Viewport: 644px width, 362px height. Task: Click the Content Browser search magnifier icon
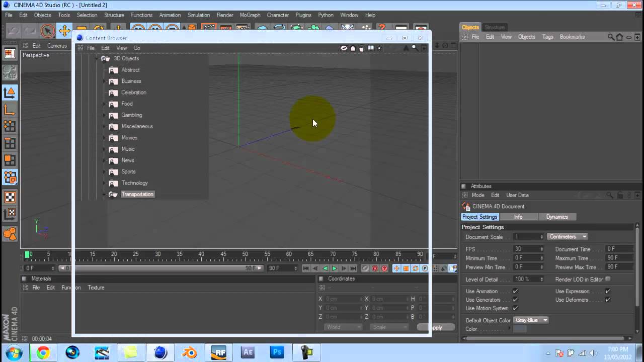[x=415, y=48]
